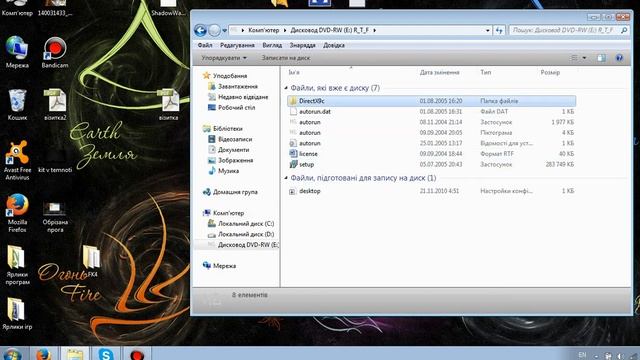Screen dimensions: 640x360
Task: Toggle the preview pane icon
Action: (x=601, y=58)
